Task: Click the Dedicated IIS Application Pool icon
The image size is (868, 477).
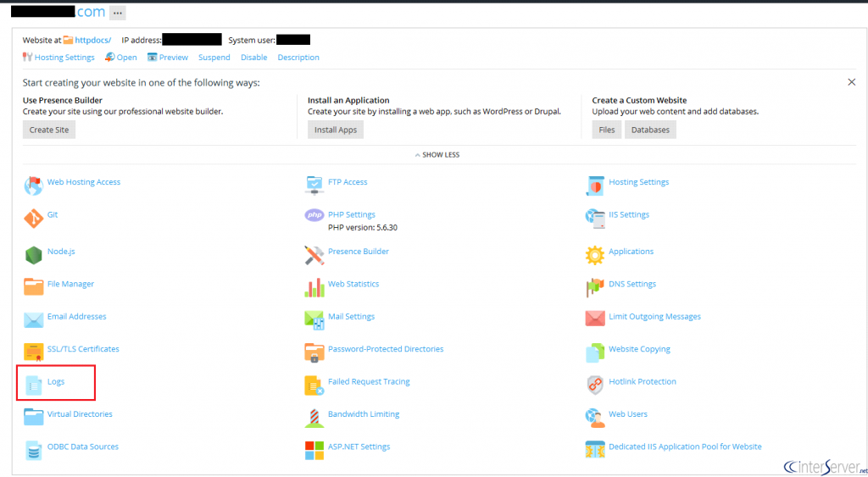Action: click(595, 450)
